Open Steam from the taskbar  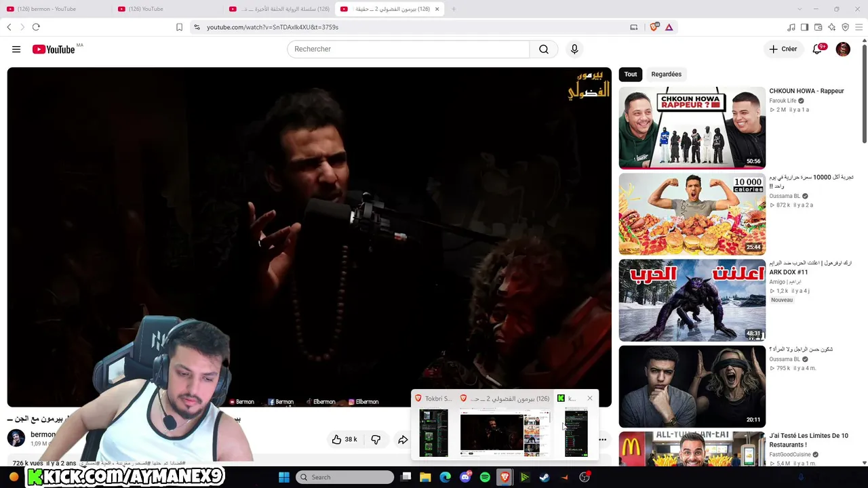click(x=544, y=477)
